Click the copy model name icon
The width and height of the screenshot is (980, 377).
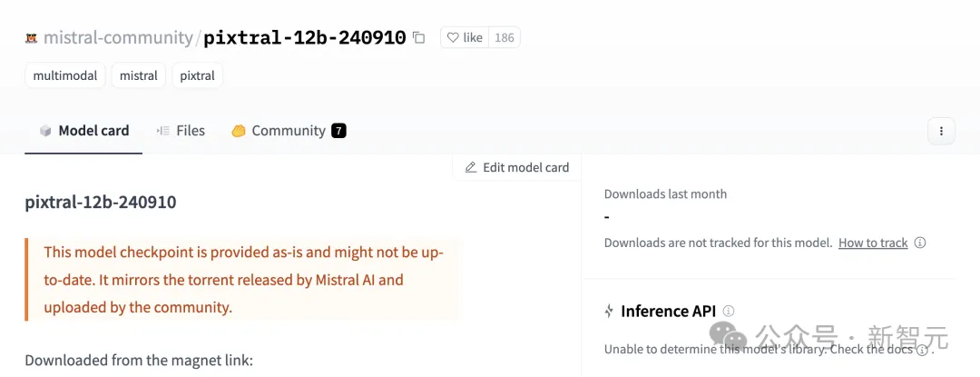418,37
